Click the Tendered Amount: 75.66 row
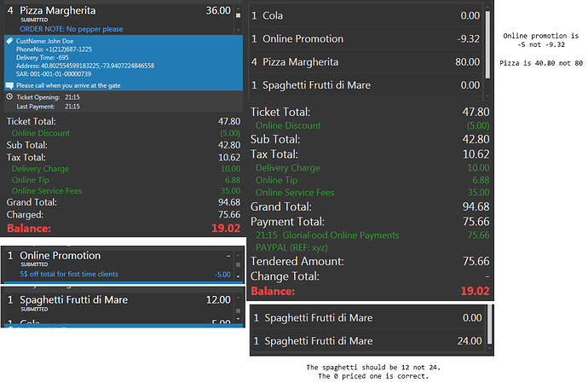The image size is (588, 383). (370, 261)
